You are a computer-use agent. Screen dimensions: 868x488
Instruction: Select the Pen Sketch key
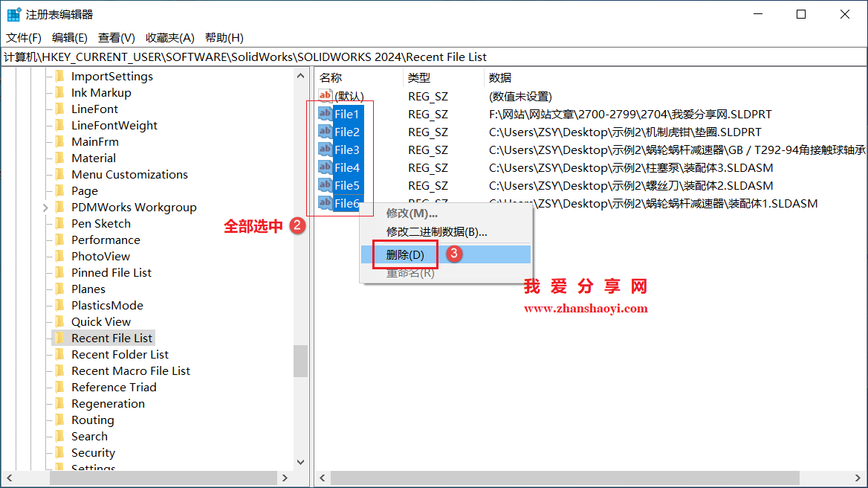point(101,223)
